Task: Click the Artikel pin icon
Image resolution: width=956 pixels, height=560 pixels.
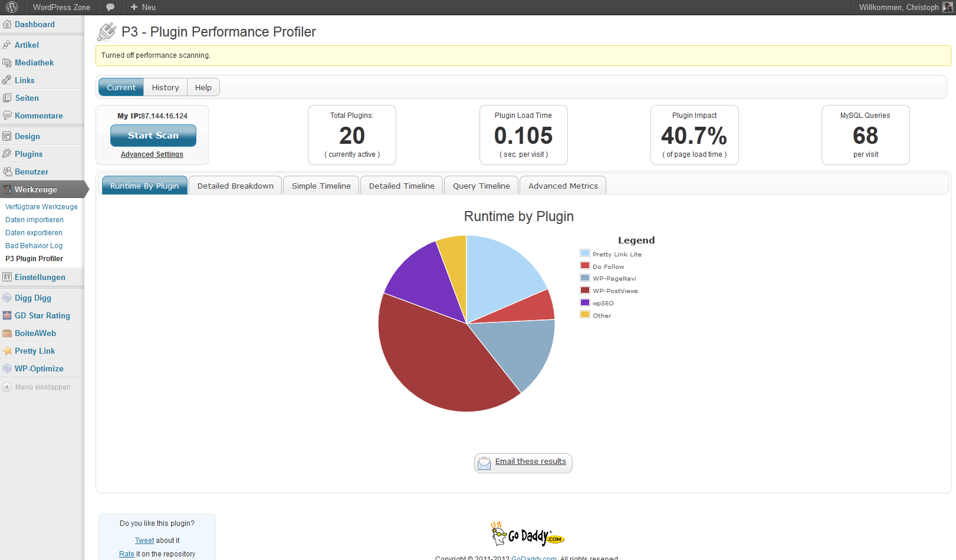Action: pos(7,45)
